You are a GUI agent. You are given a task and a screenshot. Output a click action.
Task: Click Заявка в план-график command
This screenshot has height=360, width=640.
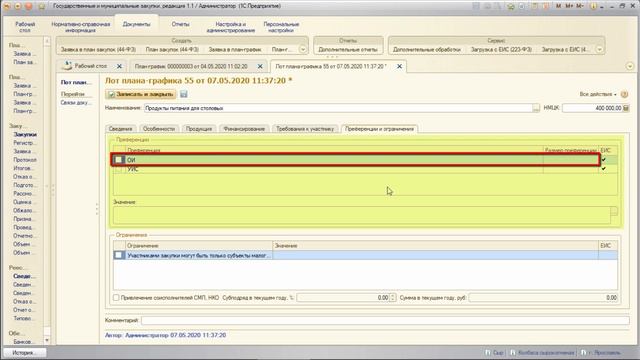[x=235, y=49]
